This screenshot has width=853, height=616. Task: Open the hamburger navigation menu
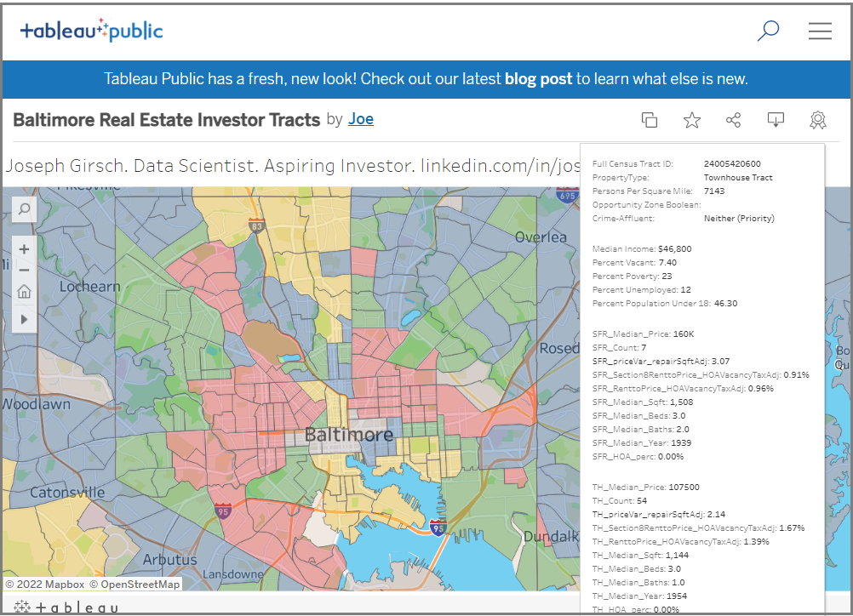(820, 31)
